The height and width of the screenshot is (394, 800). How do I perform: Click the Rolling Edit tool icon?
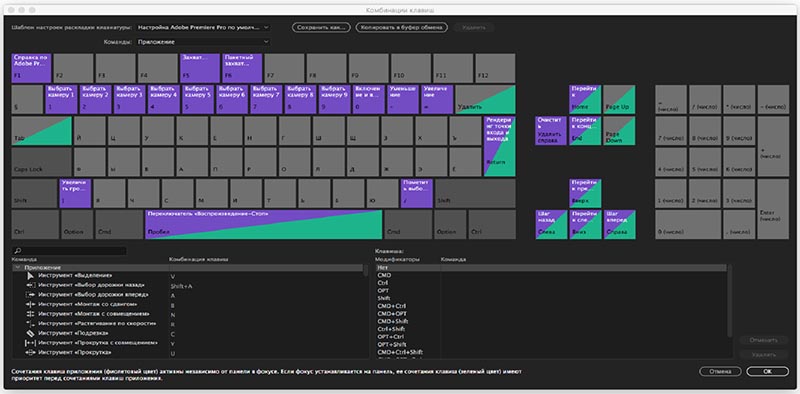coord(30,314)
